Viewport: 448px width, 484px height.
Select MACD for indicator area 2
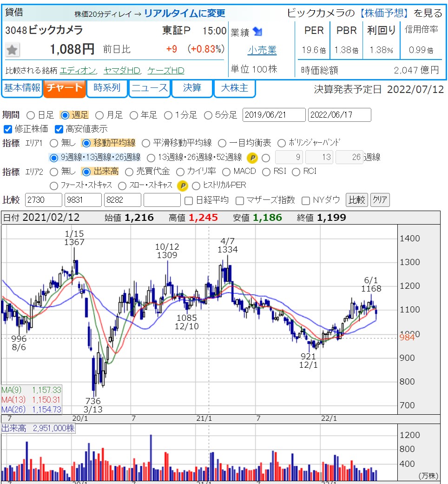226,172
